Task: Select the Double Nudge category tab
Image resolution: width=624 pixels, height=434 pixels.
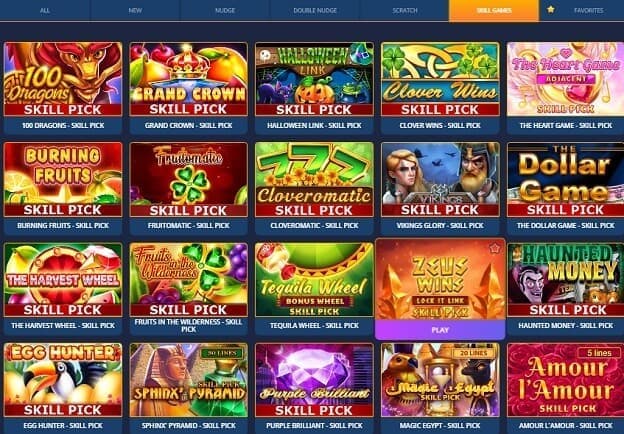Action: coord(315,10)
